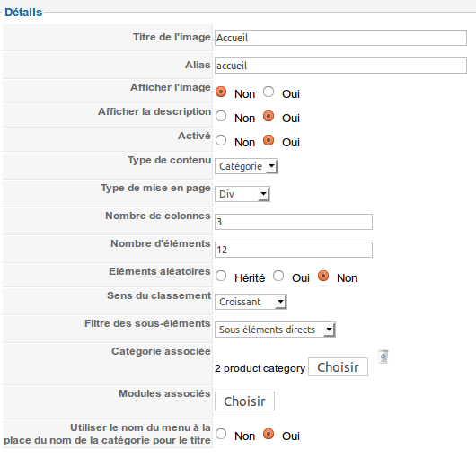This screenshot has width=476, height=458.
Task: Open the Type de contenu dropdown
Action: pyautogui.click(x=246, y=166)
